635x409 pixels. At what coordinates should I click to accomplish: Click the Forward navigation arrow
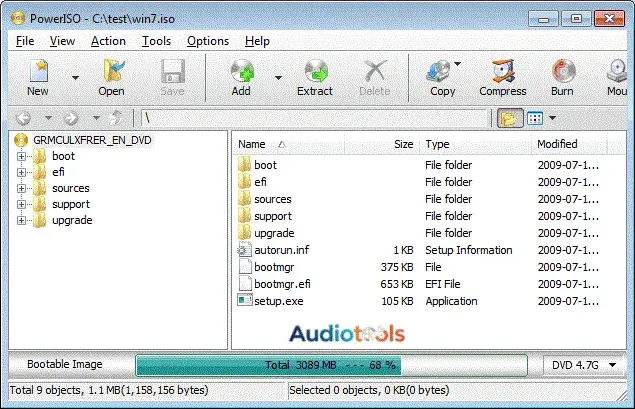71,118
